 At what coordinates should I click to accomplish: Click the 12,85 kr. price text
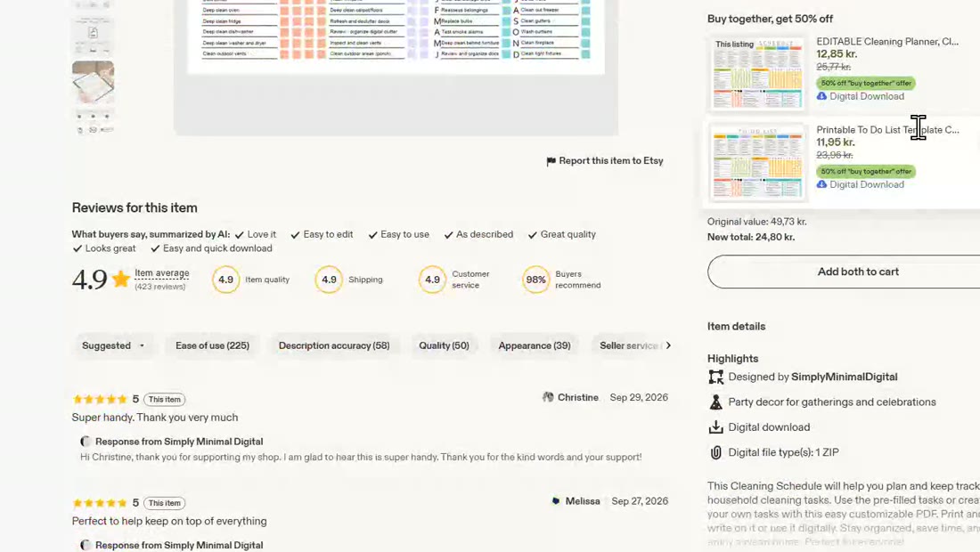point(837,53)
